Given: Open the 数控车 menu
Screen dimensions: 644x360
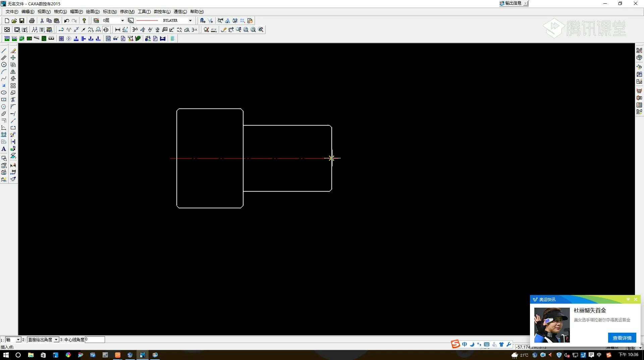Looking at the screenshot, I should pyautogui.click(x=162, y=12).
